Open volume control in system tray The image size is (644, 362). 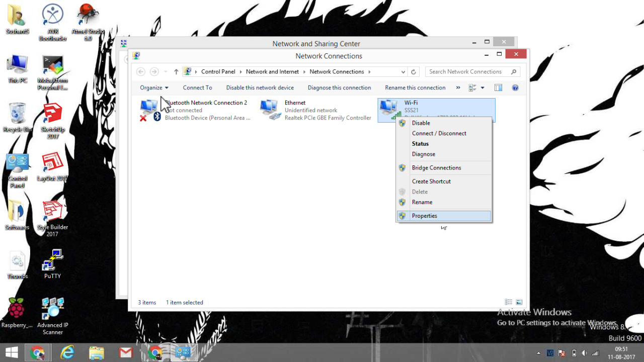click(x=584, y=353)
